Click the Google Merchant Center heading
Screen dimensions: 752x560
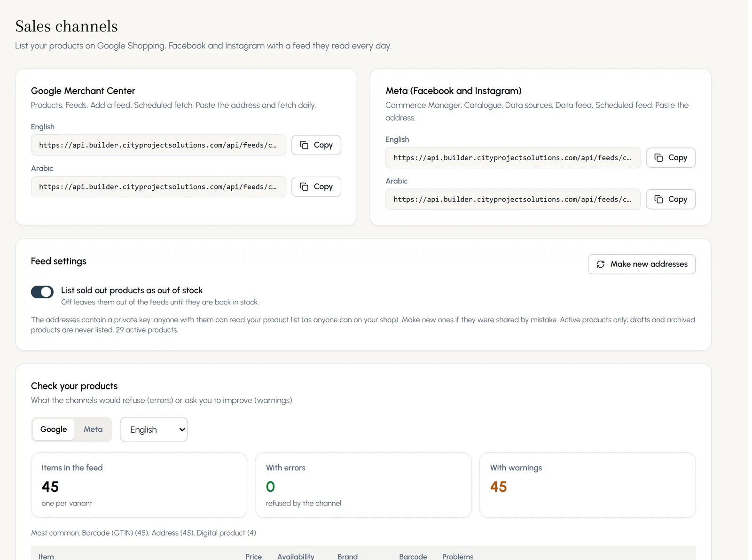(83, 91)
